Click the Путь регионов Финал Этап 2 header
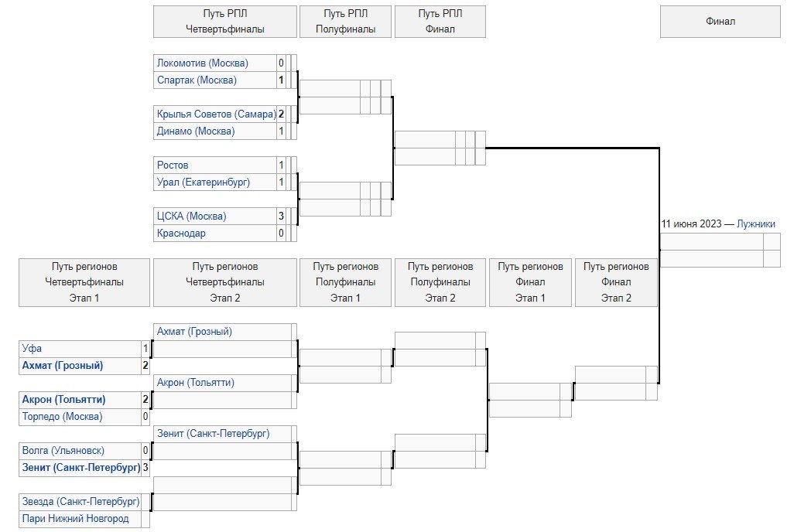The width and height of the screenshot is (794, 532). (616, 281)
